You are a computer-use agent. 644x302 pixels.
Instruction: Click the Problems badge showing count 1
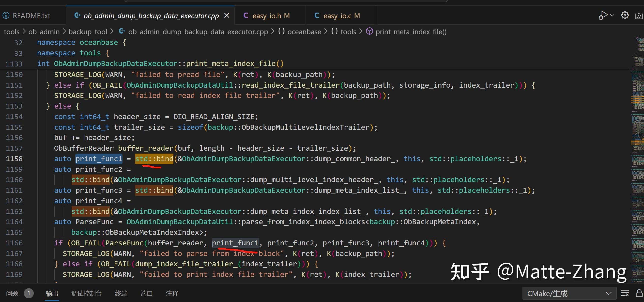(x=29, y=293)
